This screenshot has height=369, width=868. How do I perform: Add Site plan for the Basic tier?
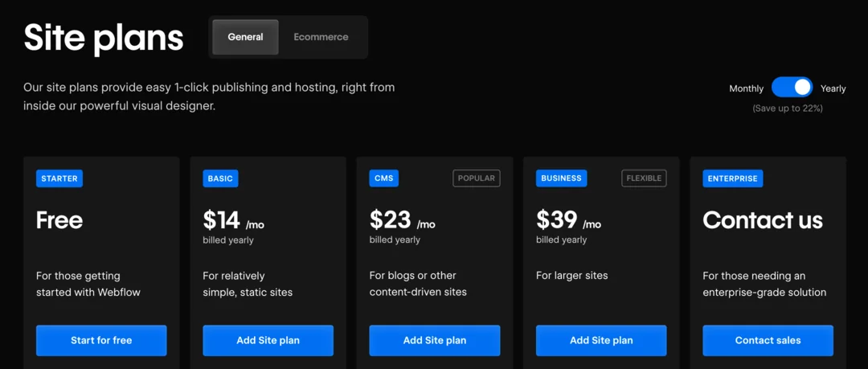click(x=268, y=340)
